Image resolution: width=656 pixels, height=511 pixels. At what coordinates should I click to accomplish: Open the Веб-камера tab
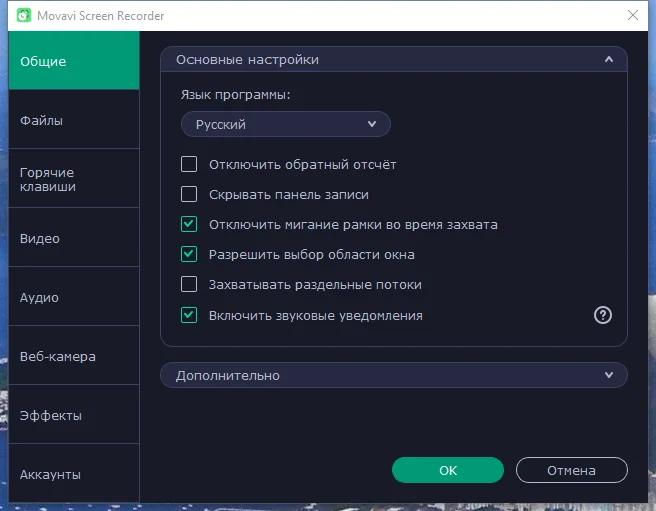[x=74, y=356]
